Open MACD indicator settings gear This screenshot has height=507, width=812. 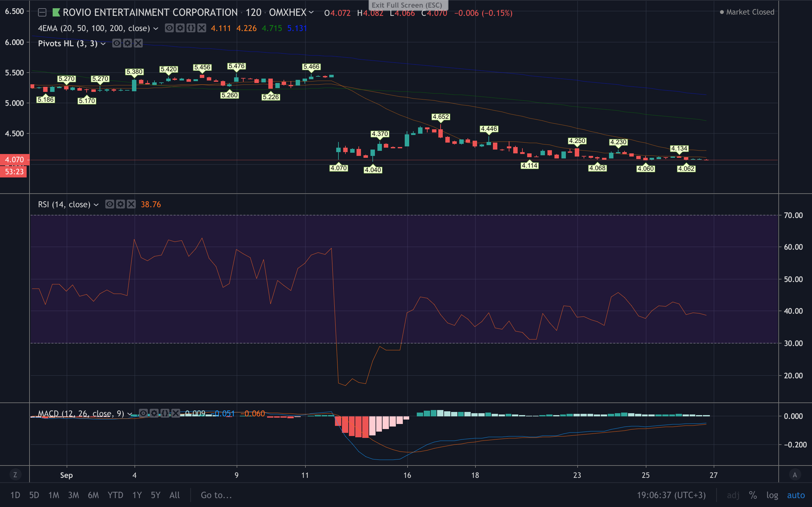pyautogui.click(x=154, y=413)
